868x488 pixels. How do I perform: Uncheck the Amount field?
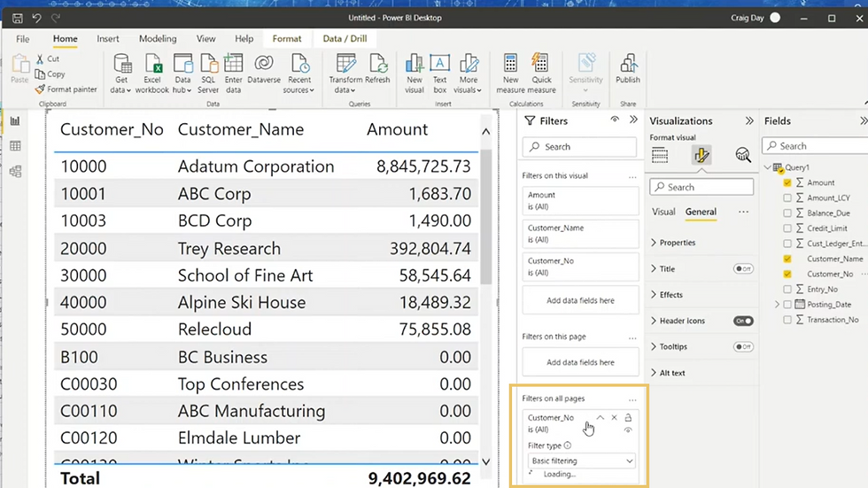tap(787, 182)
